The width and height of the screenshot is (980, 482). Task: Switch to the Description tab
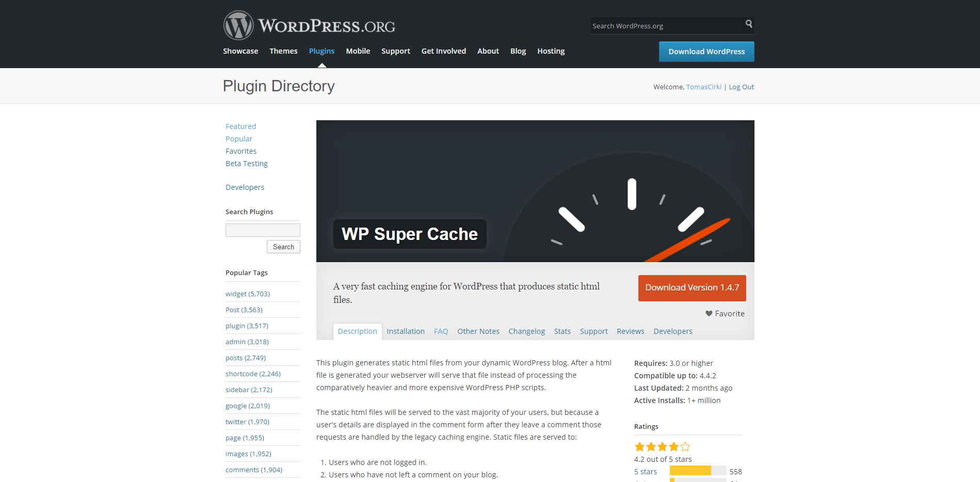pos(358,331)
